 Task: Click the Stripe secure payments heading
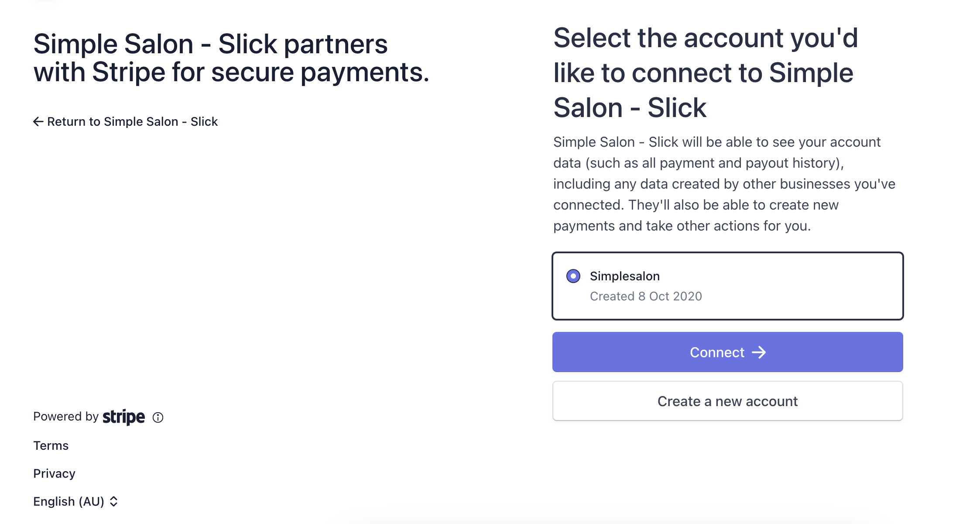pos(231,58)
